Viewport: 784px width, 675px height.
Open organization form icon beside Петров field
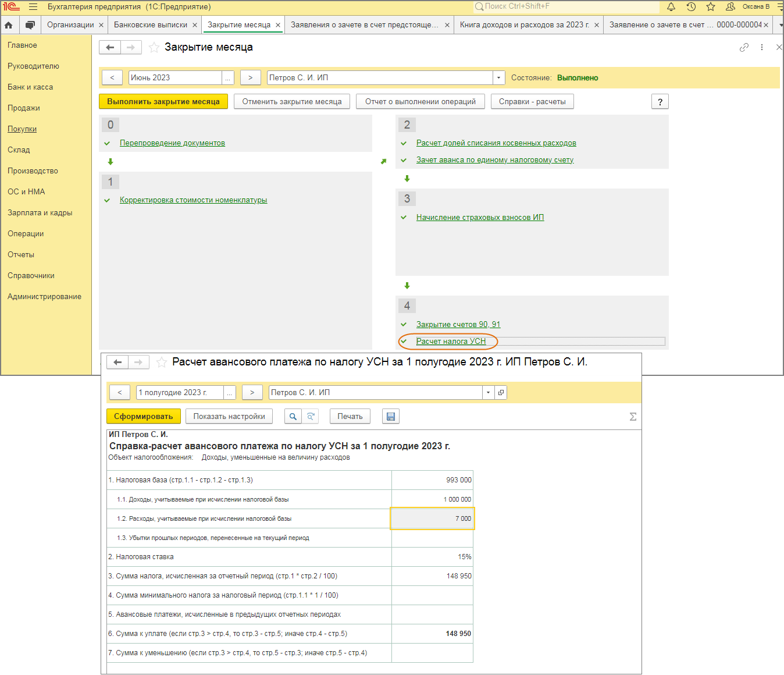pos(501,392)
